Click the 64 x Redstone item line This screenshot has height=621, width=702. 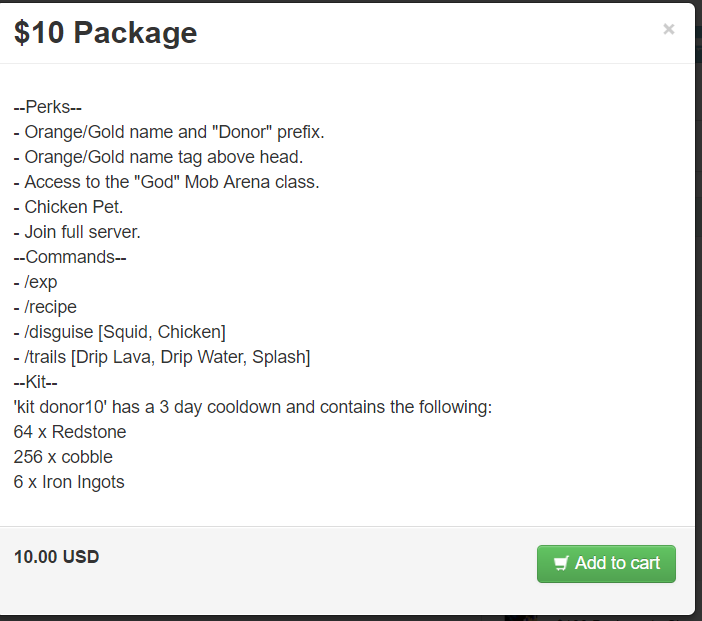coord(70,432)
